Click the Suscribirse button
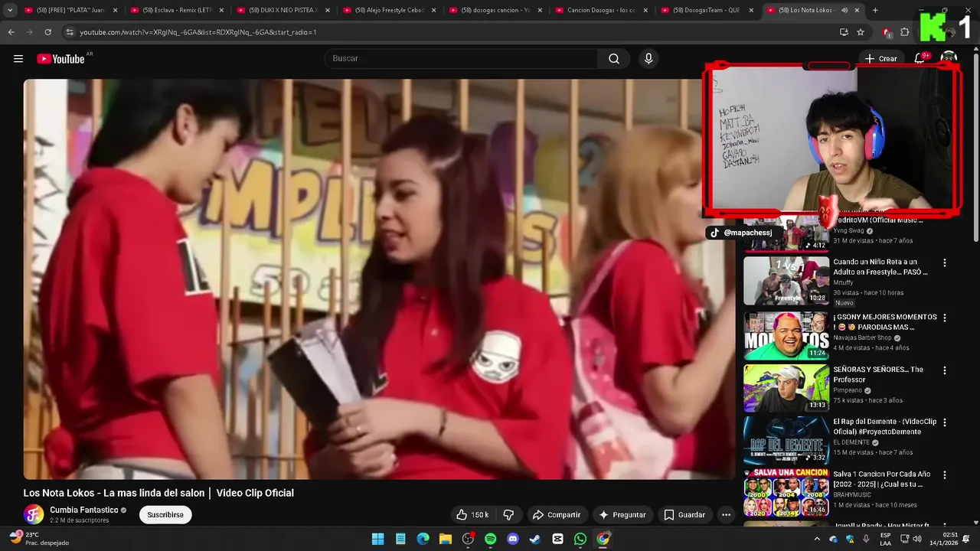 click(165, 515)
